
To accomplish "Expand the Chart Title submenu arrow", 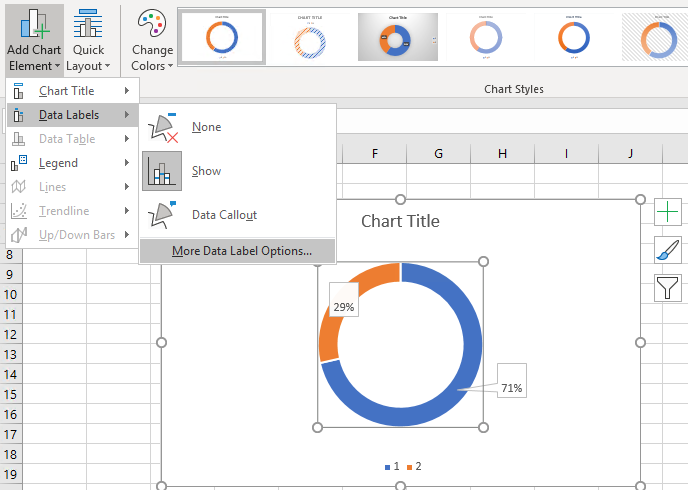I will tap(127, 91).
